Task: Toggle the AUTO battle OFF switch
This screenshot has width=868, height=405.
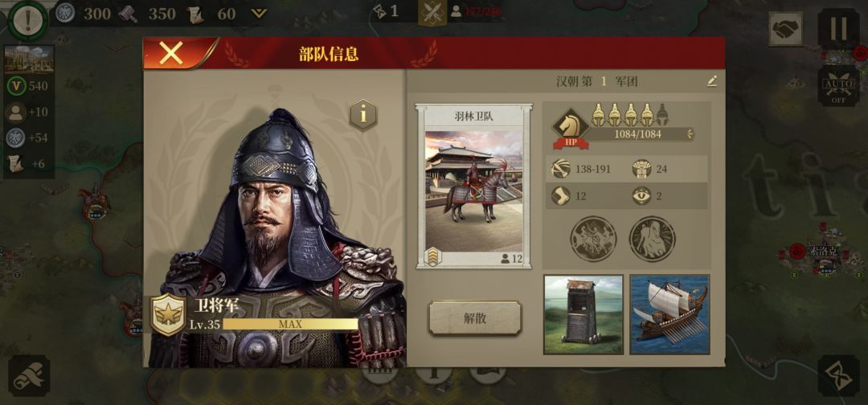Action: click(838, 86)
